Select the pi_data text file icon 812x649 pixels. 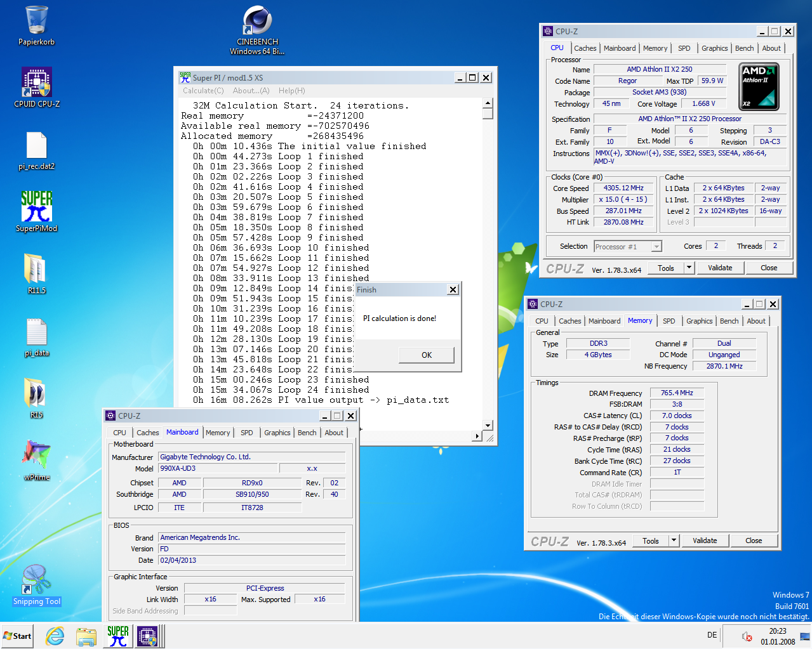(37, 338)
